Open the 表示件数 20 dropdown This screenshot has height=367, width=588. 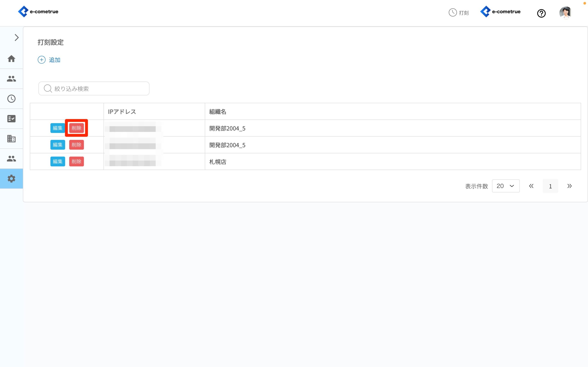pos(505,186)
